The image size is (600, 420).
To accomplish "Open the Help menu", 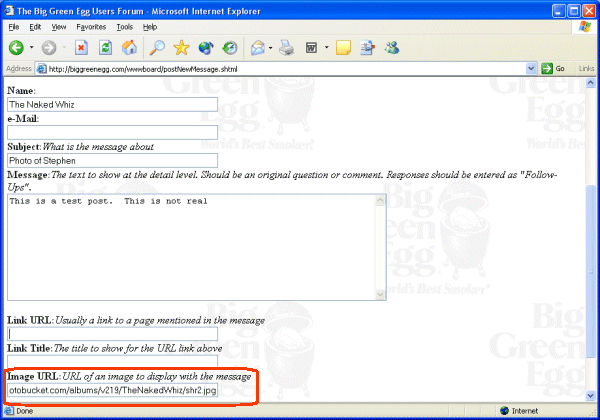I will [x=150, y=27].
